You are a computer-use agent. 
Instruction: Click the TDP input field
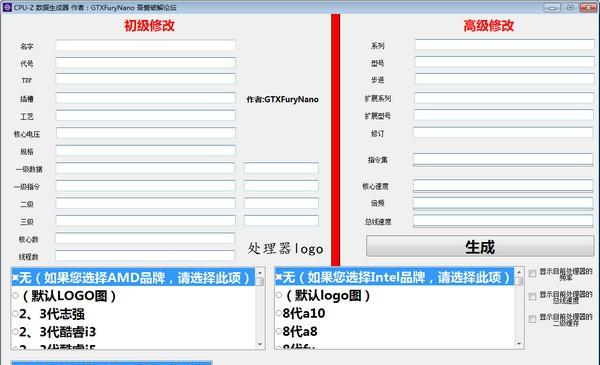coord(145,79)
